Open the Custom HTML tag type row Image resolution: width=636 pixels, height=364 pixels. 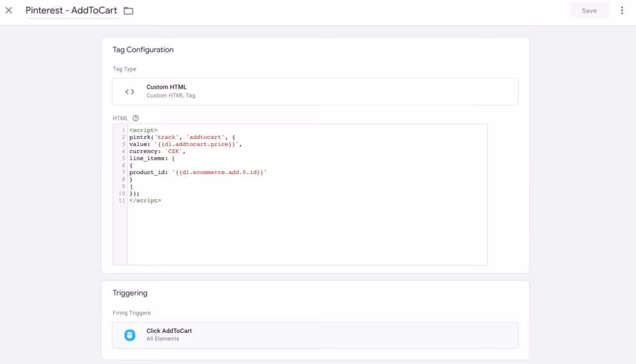tap(315, 92)
